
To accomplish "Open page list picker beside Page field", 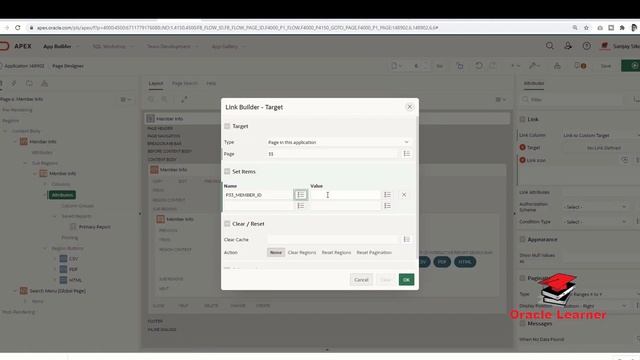I will click(407, 154).
